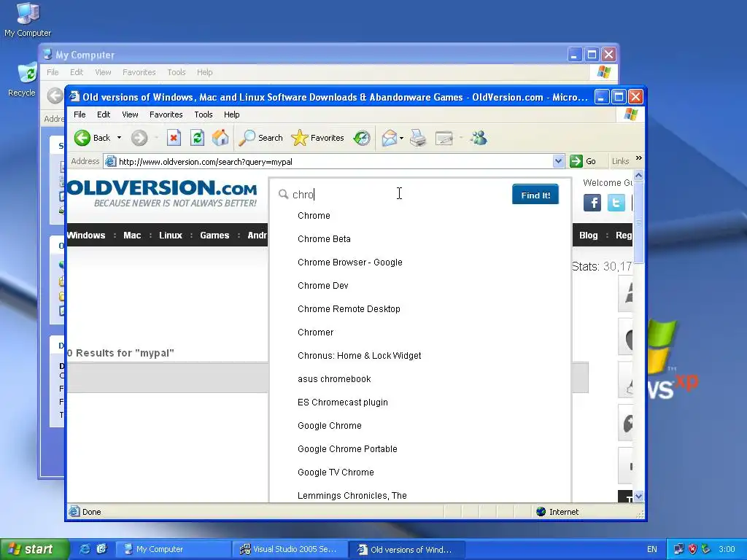This screenshot has height=560, width=747.
Task: Open the Search pane in IE toolbar
Action: (x=260, y=138)
